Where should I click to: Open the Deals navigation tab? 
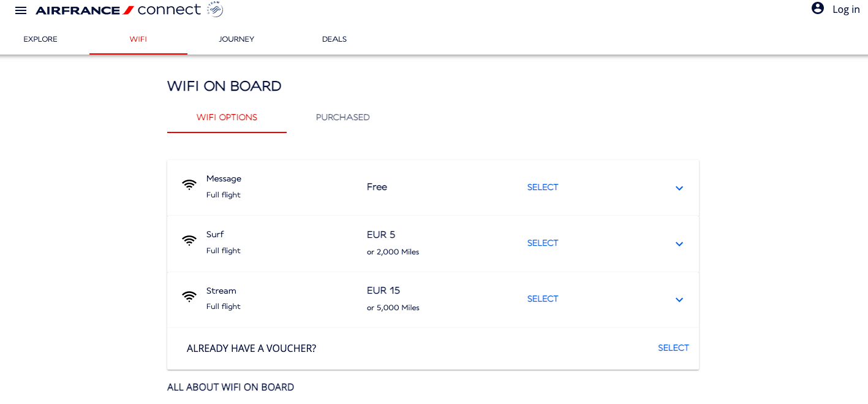click(334, 39)
